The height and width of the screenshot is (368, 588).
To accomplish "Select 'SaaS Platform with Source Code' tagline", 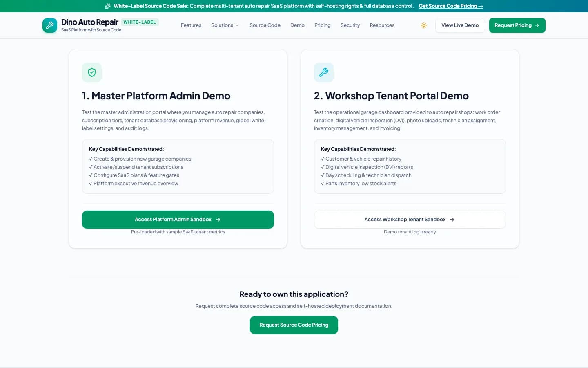I will 91,30.
